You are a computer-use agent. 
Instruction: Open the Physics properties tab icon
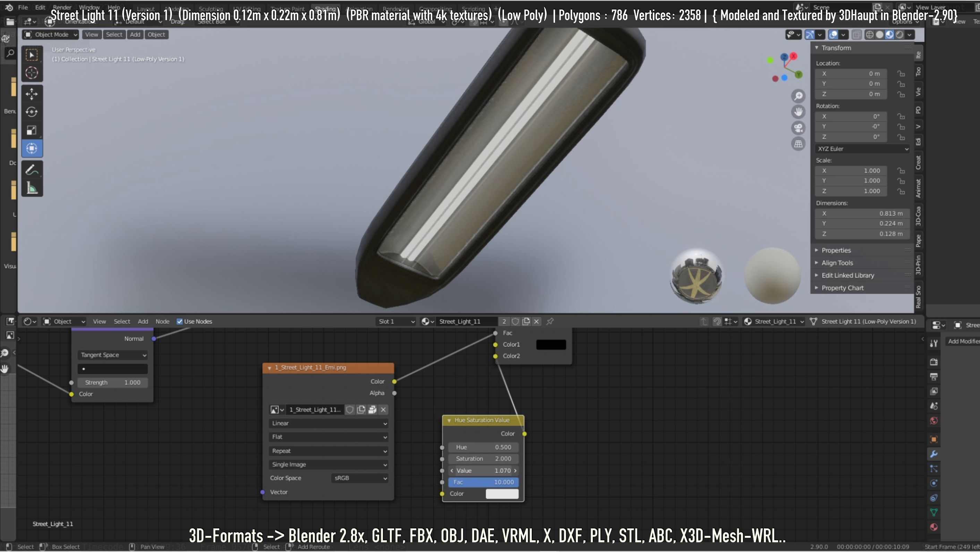click(x=934, y=484)
